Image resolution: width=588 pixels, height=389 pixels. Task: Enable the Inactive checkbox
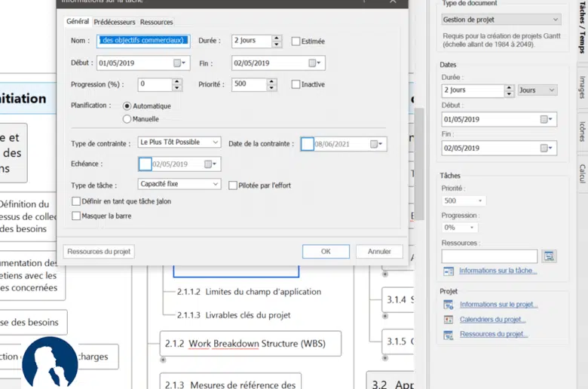pos(296,84)
